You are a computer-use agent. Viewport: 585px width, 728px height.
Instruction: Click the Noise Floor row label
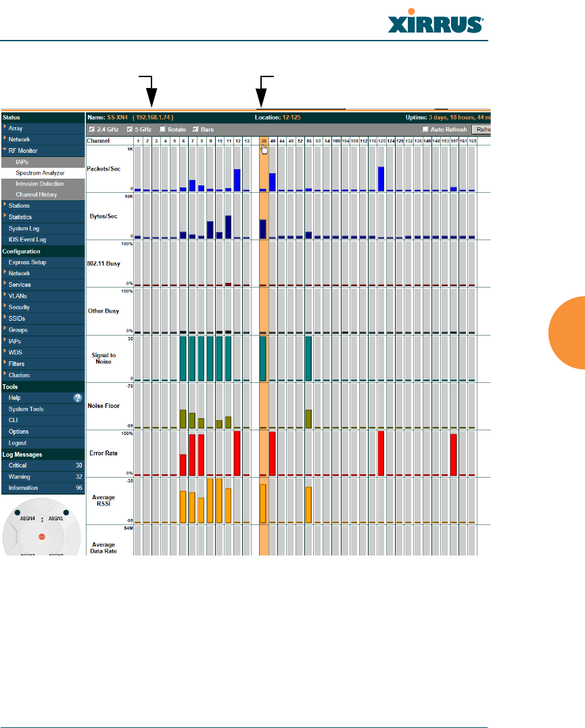pyautogui.click(x=103, y=406)
